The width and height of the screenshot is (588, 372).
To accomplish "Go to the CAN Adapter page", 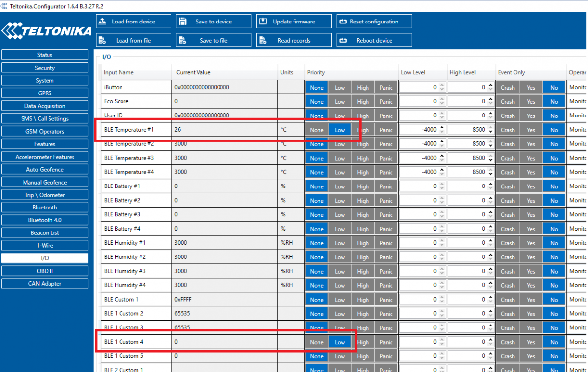I will pos(45,284).
